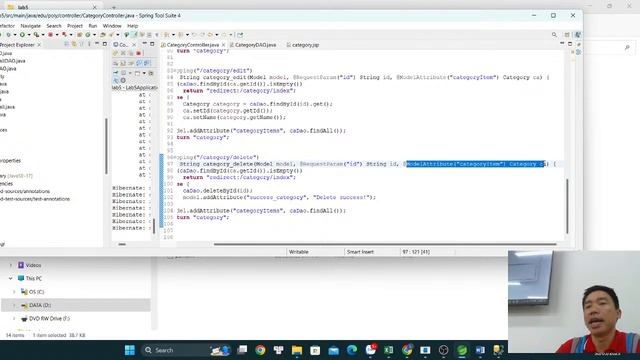Screen dimensions: 640x360
Task: Open Windows Start menu
Action: tap(130, 350)
